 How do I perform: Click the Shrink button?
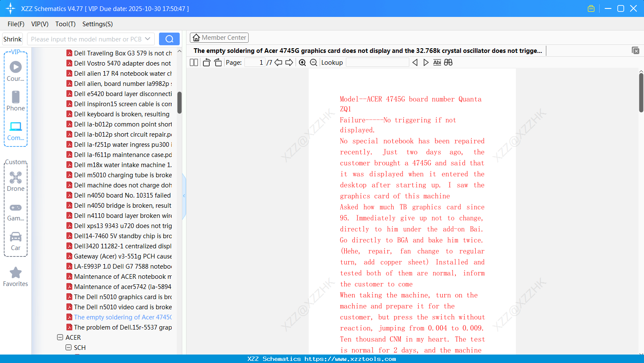tap(13, 39)
